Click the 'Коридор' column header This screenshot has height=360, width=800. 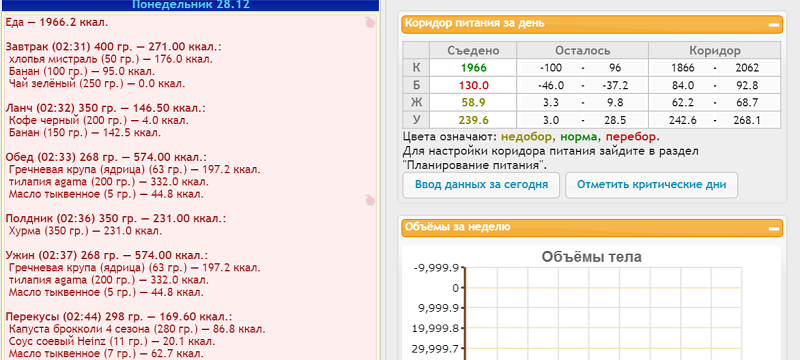715,50
